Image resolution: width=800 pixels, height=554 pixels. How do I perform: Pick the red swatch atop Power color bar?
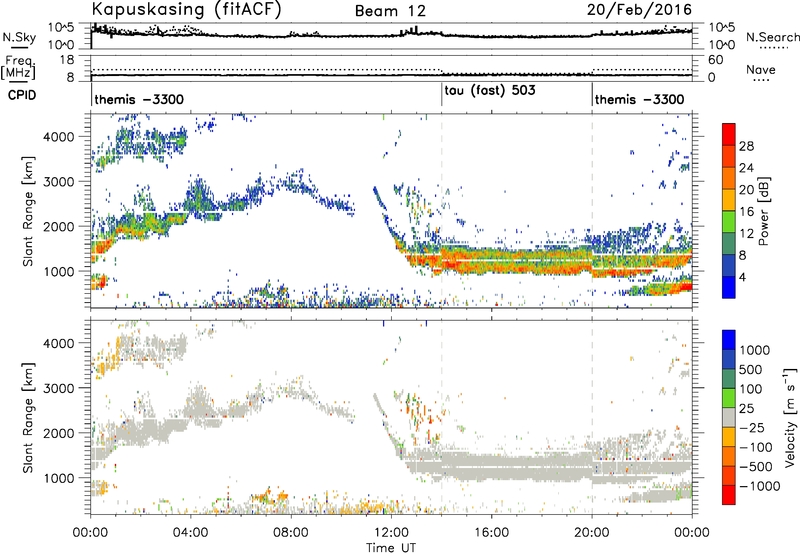729,134
